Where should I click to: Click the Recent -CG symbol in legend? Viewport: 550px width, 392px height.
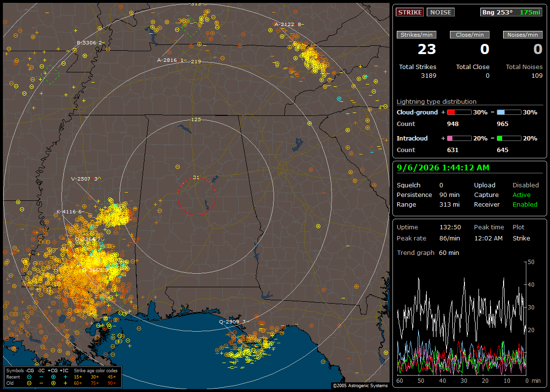coord(29,377)
